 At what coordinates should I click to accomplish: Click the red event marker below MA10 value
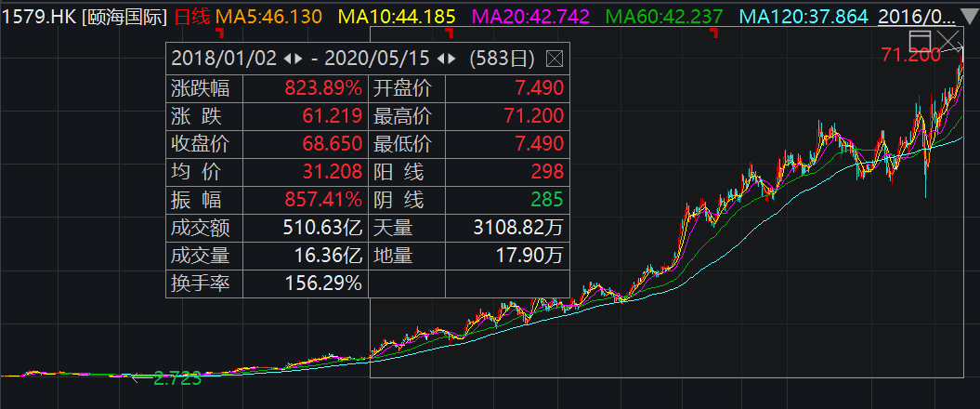coord(450,32)
